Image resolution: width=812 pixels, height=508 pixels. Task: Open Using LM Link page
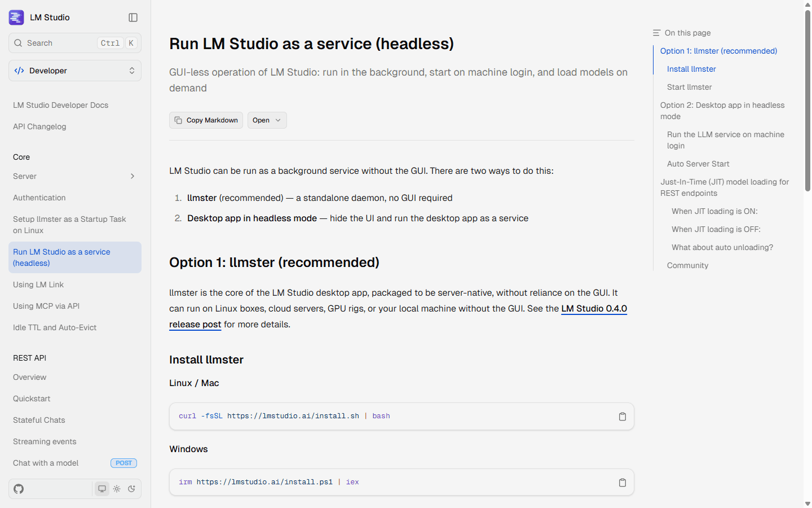(38, 284)
